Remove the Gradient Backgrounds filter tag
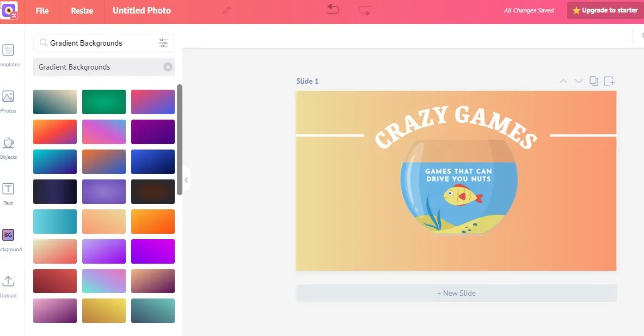644x336 pixels. 168,67
